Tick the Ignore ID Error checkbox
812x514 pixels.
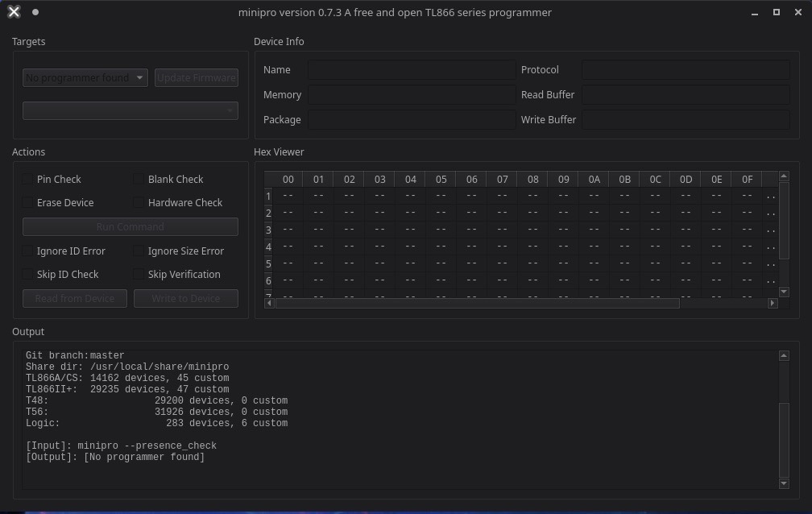[28, 251]
